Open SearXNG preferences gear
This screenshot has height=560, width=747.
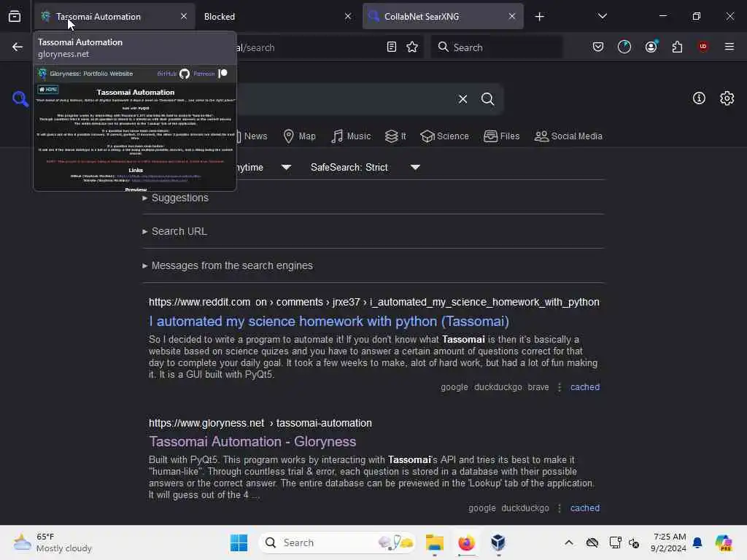[x=727, y=98]
